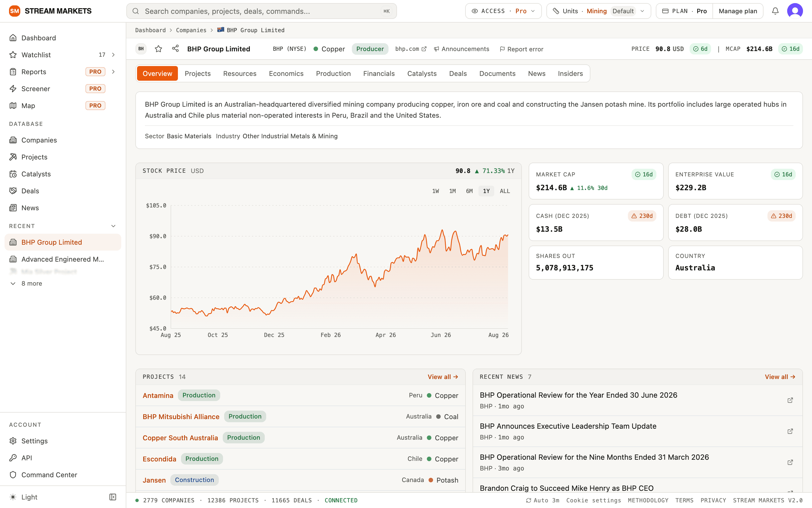
Task: Open the user profile avatar
Action: pos(795,11)
